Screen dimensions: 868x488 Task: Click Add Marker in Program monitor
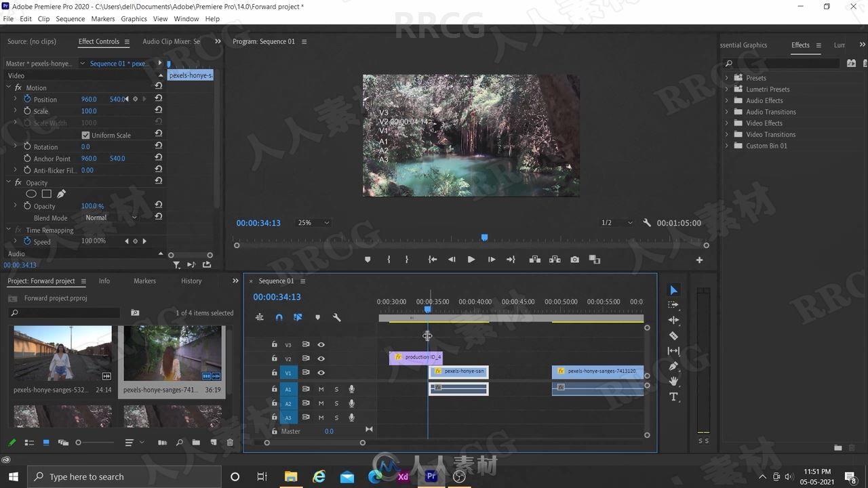click(x=368, y=260)
